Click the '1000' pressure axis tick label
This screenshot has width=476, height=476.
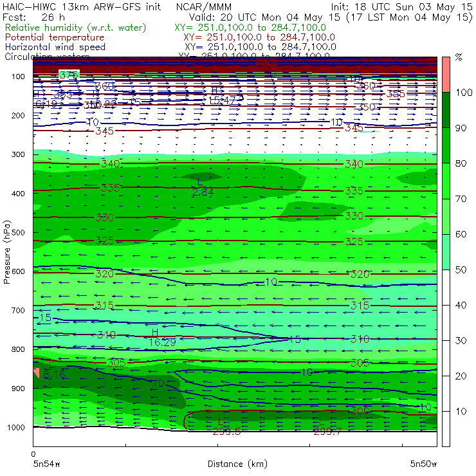[15, 427]
